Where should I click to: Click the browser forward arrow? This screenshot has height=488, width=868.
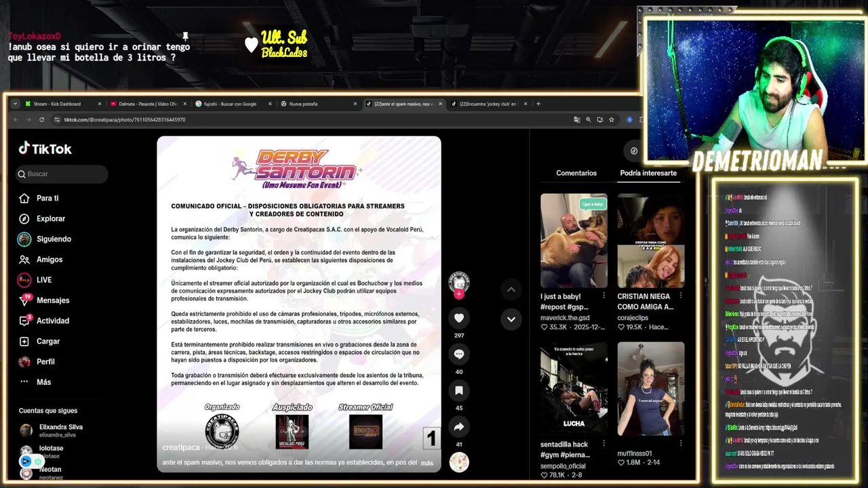point(28,119)
